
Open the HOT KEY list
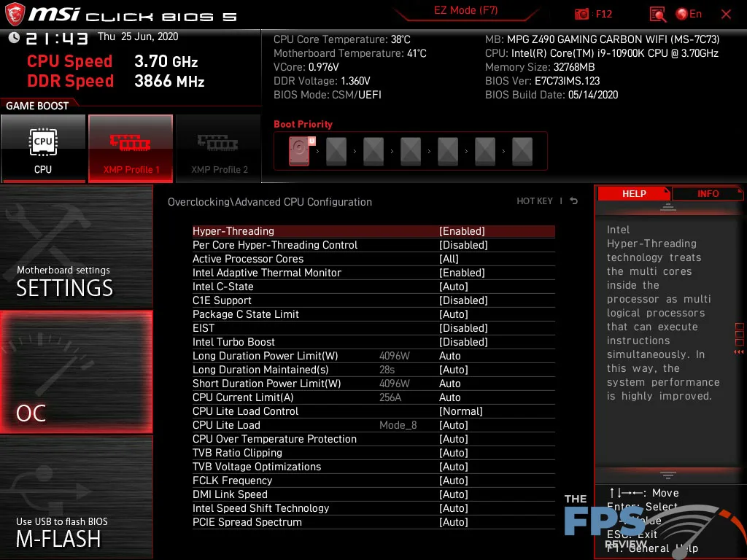tap(535, 201)
